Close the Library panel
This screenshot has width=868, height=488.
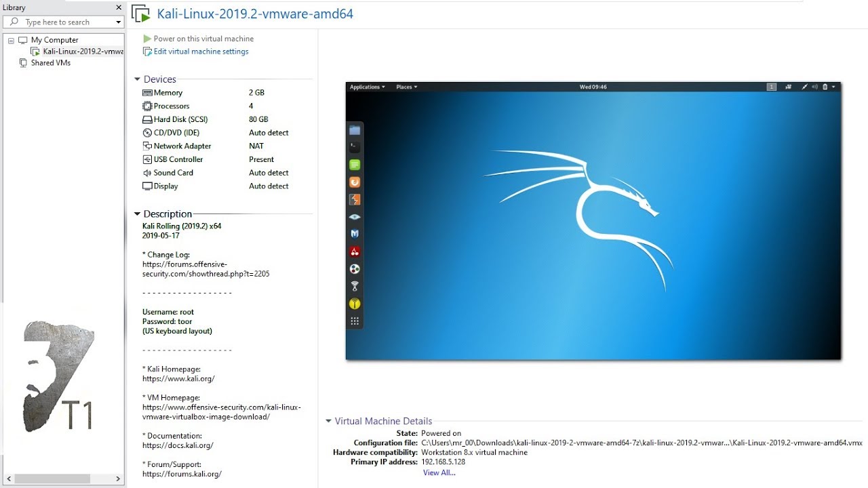pos(119,7)
